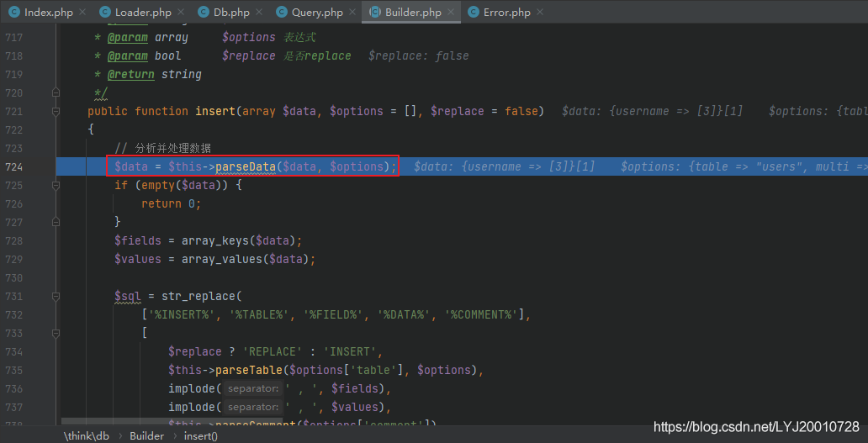This screenshot has height=443, width=868.
Task: Click the Chinese comment on line 723
Action: (163, 148)
